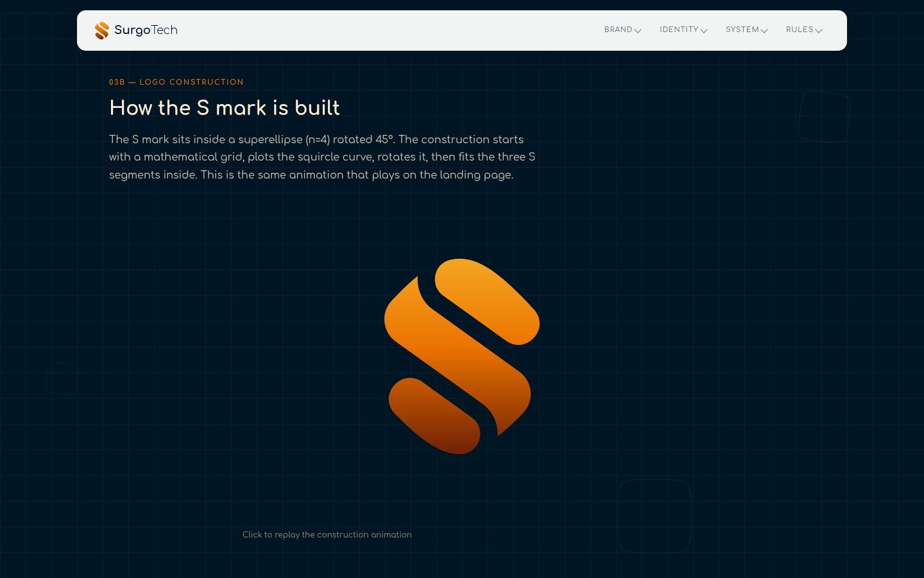Click the 'How the S mark is built' heading

225,108
